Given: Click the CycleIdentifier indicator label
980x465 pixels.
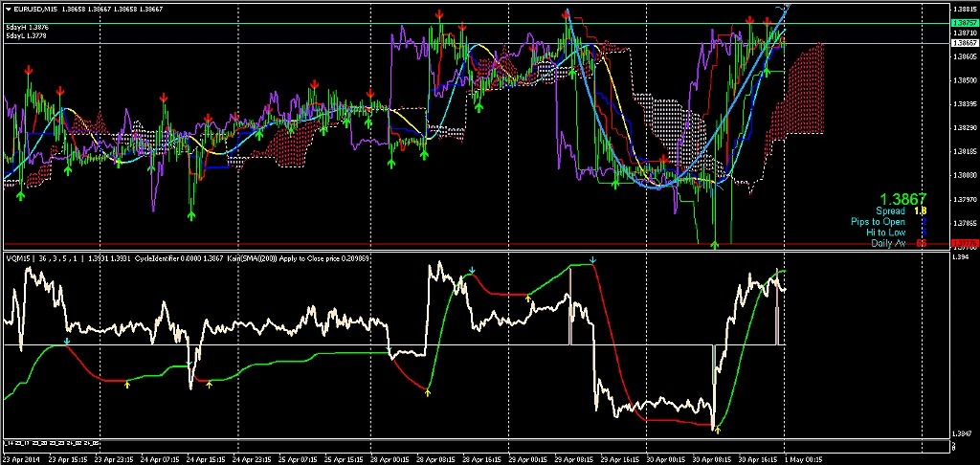Looking at the screenshot, I should click(x=158, y=257).
